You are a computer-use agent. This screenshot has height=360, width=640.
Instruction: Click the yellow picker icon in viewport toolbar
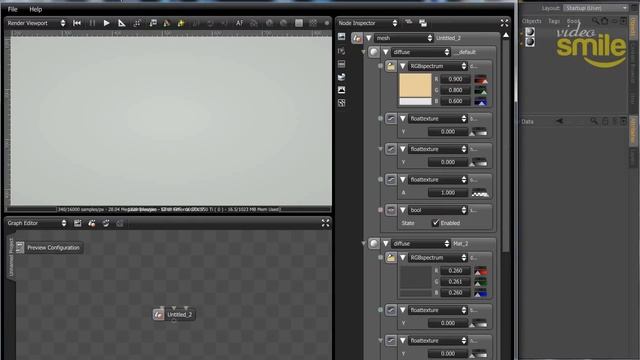(x=181, y=23)
